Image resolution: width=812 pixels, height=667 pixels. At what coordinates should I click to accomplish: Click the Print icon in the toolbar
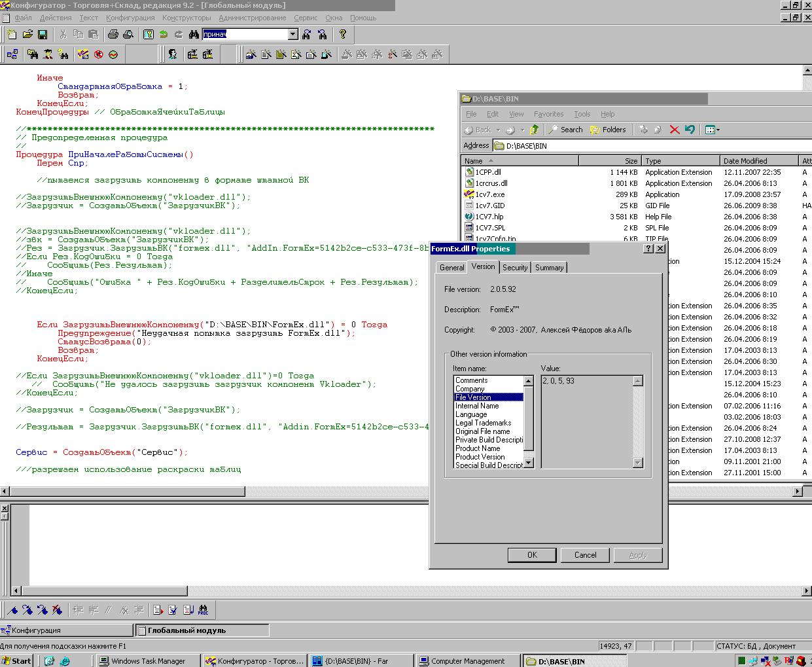click(113, 35)
